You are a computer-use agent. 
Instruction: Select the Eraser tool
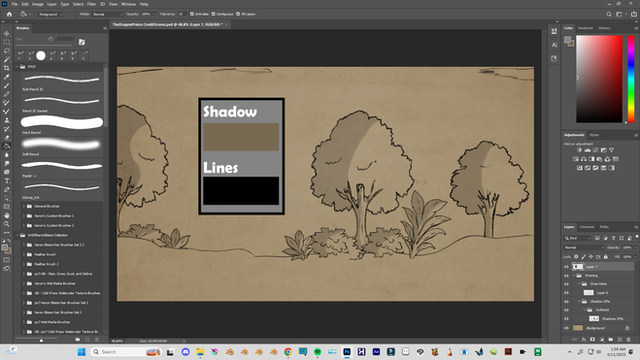point(7,138)
